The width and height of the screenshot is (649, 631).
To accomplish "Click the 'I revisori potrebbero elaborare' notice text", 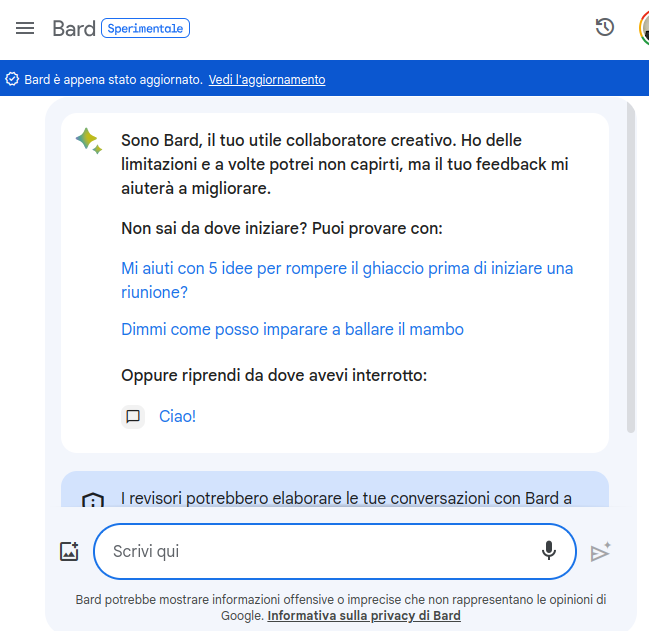I will coord(346,498).
